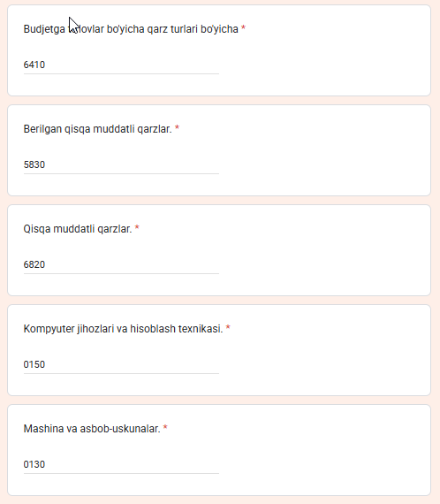The image size is (440, 504).
Task: Click the required asterisk next to 'Qisqa muddatli qarzlar.'
Action: point(137,227)
